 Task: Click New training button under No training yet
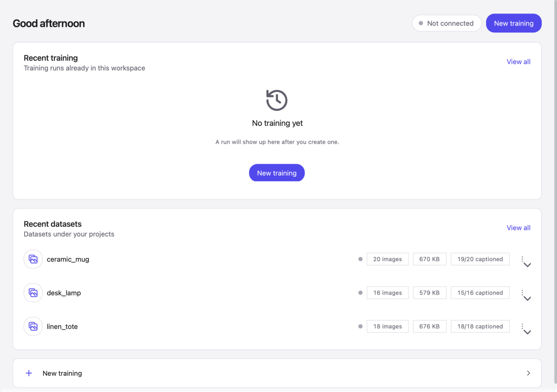click(x=277, y=173)
